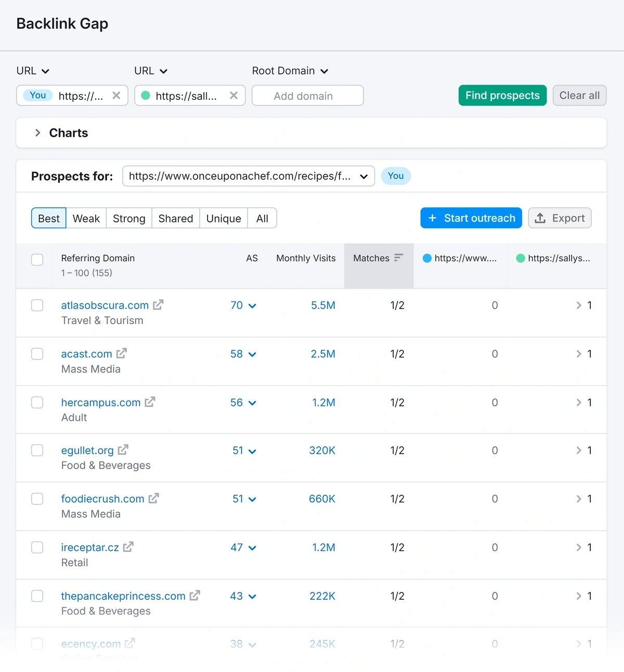Click the green dot sallys column header
The image size is (624, 672).
click(x=553, y=258)
